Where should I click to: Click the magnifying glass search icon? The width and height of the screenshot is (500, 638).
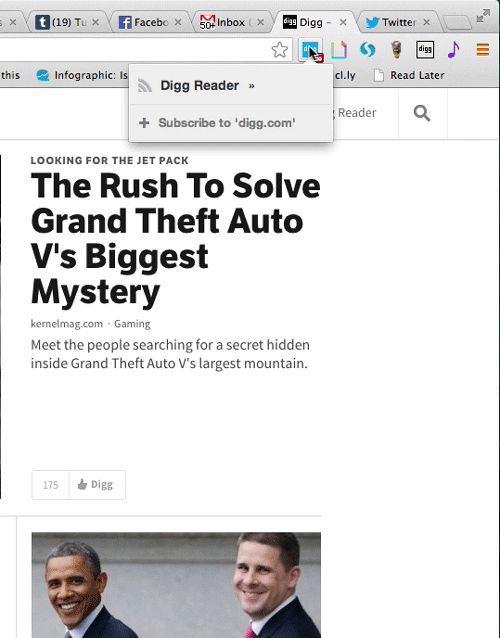pyautogui.click(x=422, y=113)
